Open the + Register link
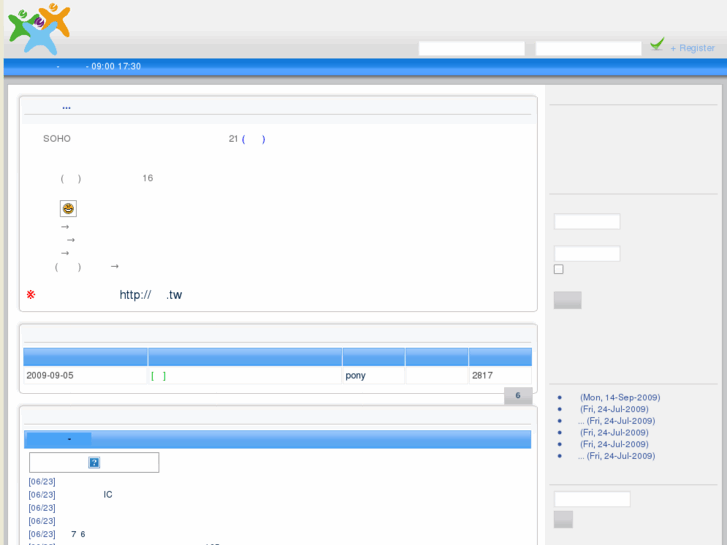Viewport: 727px width, 545px height. click(x=692, y=48)
